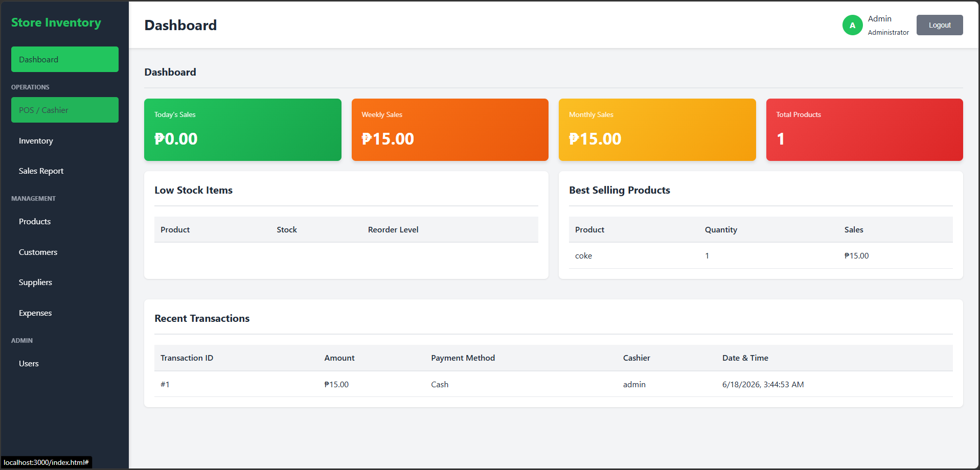This screenshot has width=980, height=470.
Task: Select the Monthly Sales yellow card
Action: tap(657, 130)
